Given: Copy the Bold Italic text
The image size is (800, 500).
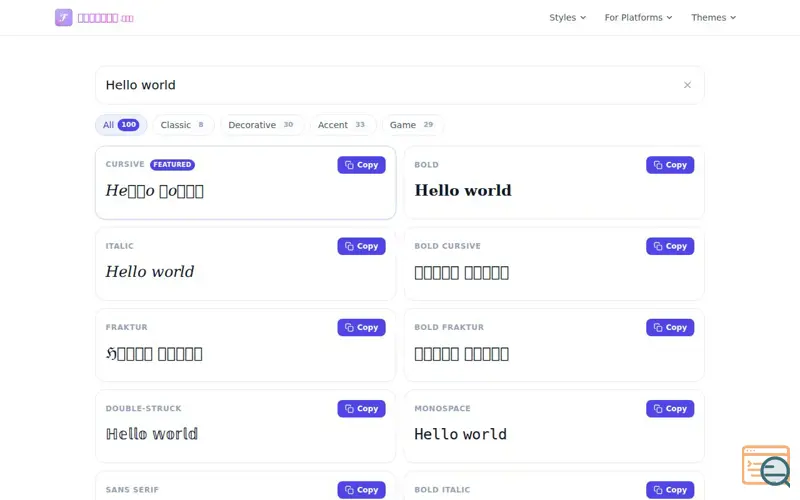Looking at the screenshot, I should click(x=670, y=490).
